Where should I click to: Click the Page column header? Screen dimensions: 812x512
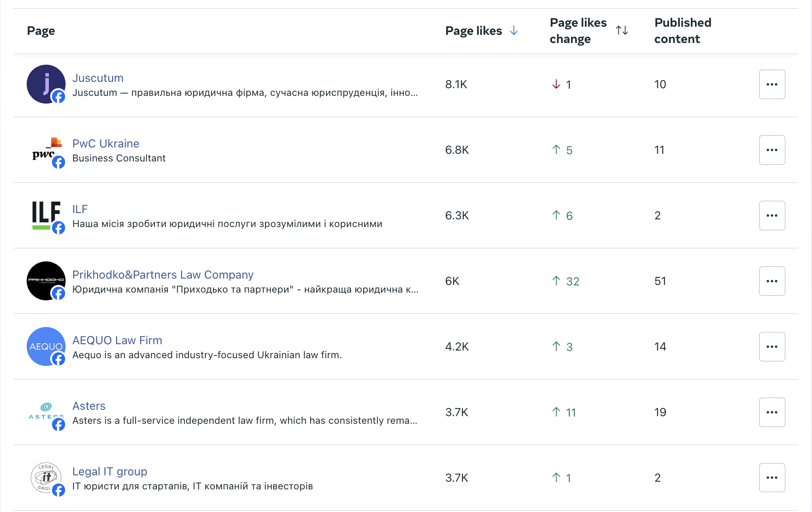pyautogui.click(x=41, y=31)
